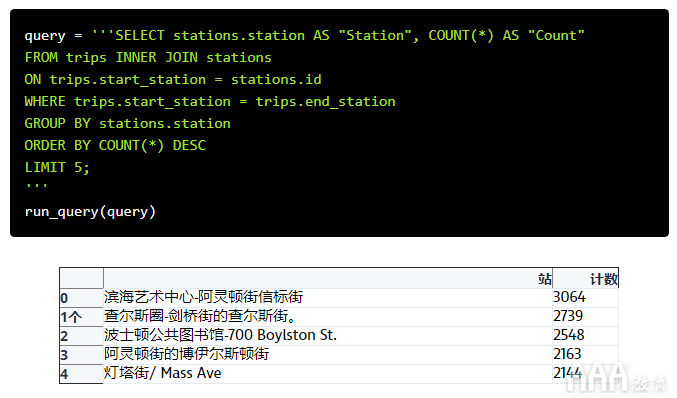The height and width of the screenshot is (398, 677).
Task: Click the GROUP BY stations.station line
Action: (127, 123)
